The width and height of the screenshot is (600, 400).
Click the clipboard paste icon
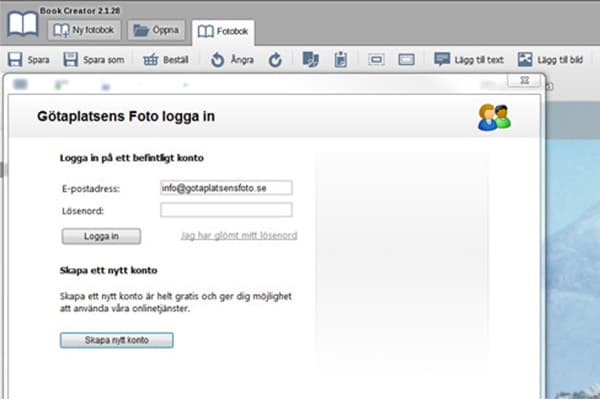point(340,60)
